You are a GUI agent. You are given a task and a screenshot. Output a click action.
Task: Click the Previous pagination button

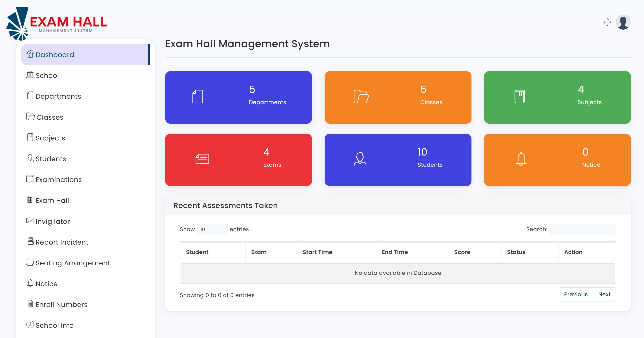click(x=575, y=294)
